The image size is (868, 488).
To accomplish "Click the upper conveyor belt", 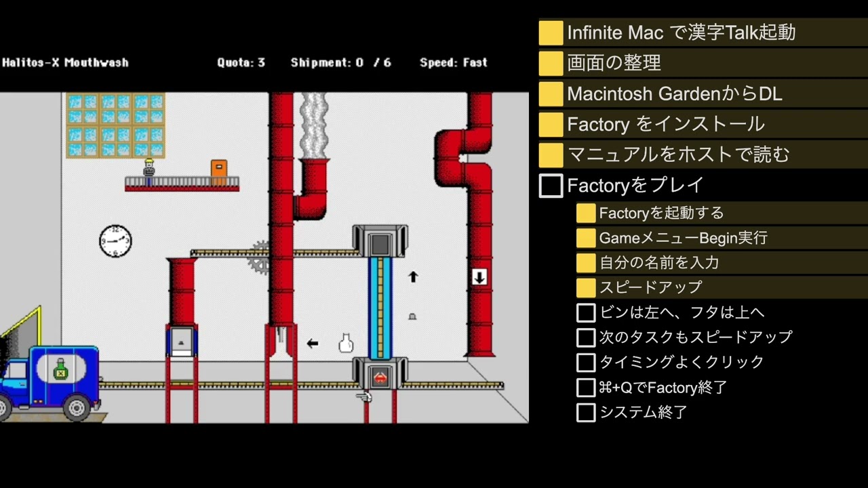I will [275, 253].
